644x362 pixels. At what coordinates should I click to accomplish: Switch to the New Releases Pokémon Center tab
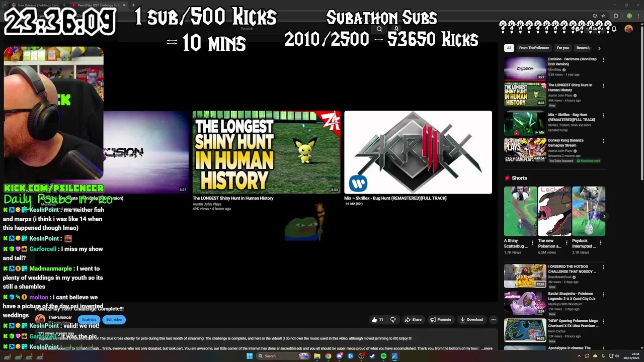[38, 5]
